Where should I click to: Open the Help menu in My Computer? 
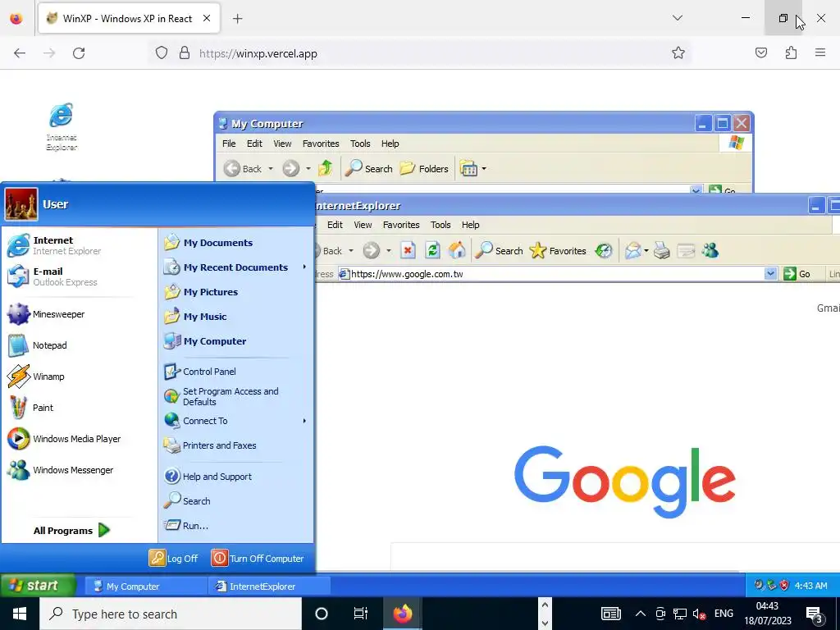390,144
